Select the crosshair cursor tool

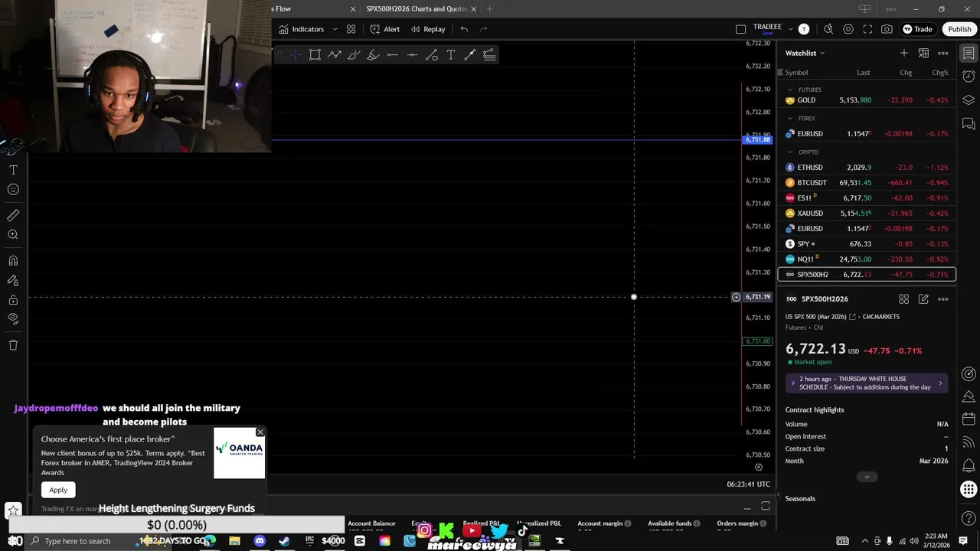point(296,54)
